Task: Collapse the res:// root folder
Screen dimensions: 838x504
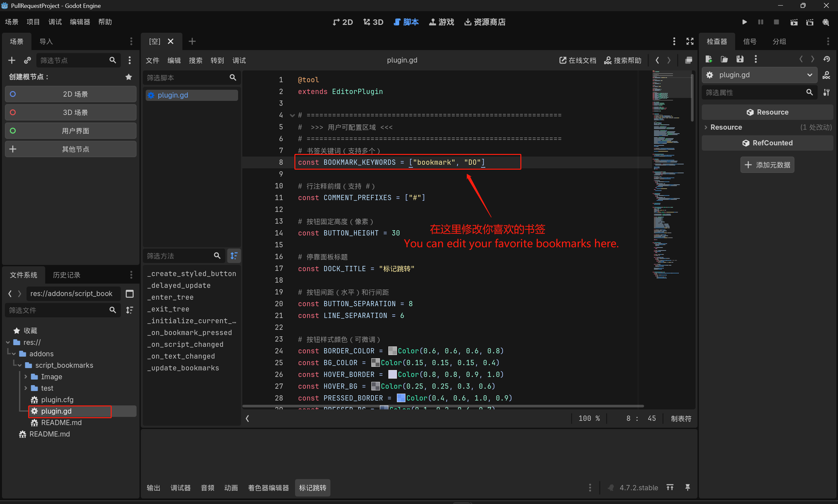Action: (8, 342)
